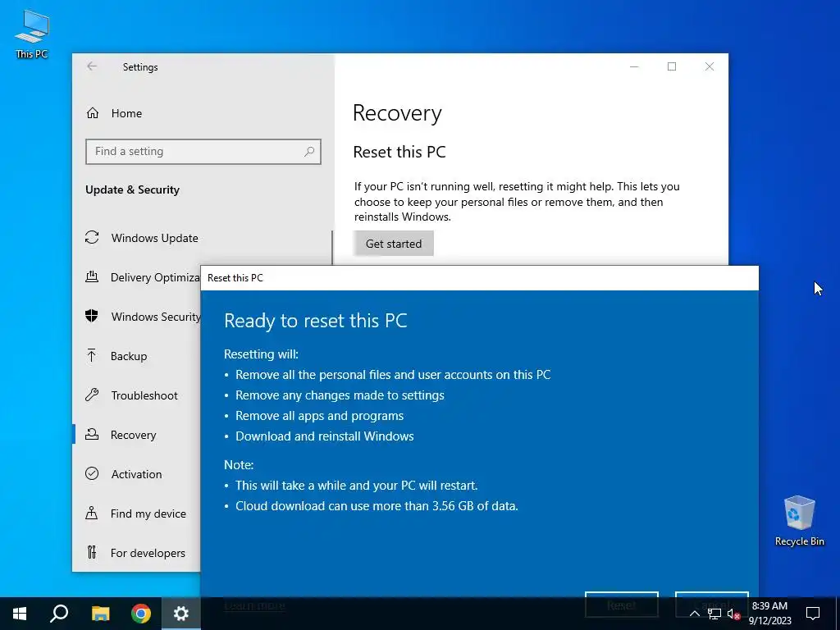Click the Cloud download data usage note

click(x=377, y=505)
